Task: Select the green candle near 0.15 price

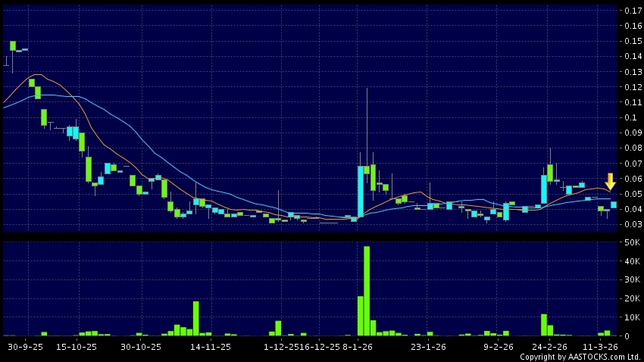Action: click(13, 46)
